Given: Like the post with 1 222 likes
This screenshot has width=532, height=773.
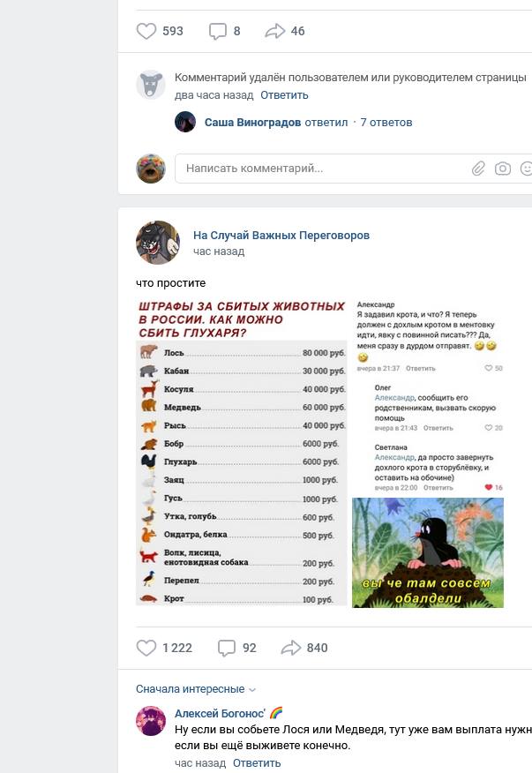Looking at the screenshot, I should [x=146, y=648].
